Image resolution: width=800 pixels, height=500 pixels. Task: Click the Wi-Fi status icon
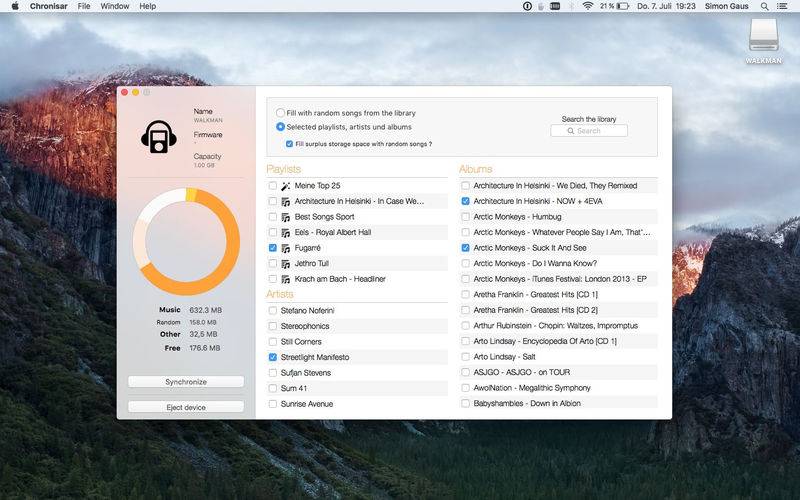[x=588, y=6]
